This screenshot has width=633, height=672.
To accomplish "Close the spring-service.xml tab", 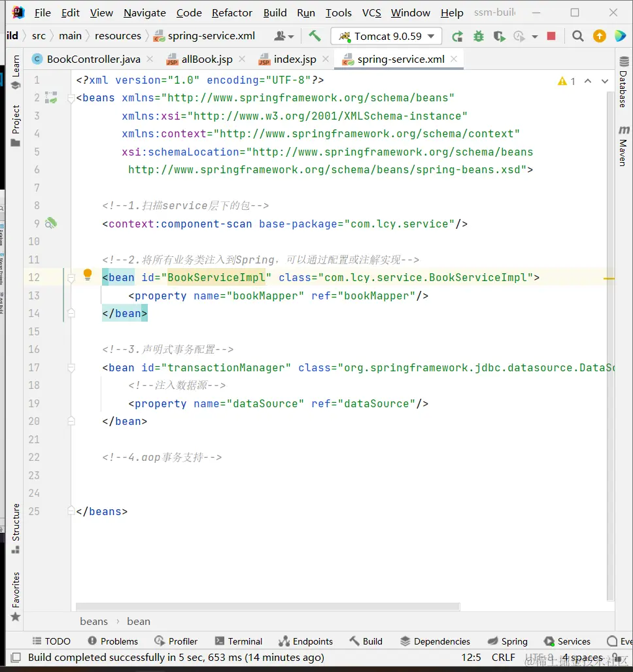I will [x=454, y=59].
